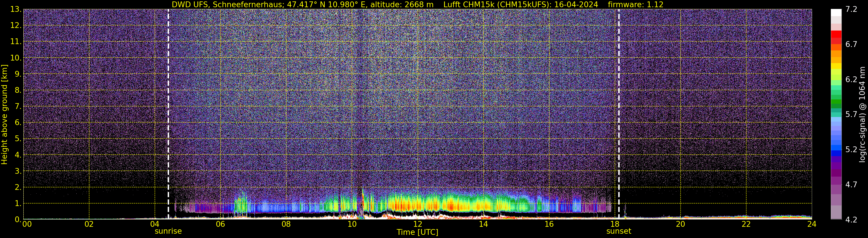Click the height axis tick label '7.'
The width and height of the screenshot is (868, 238).
(x=18, y=107)
